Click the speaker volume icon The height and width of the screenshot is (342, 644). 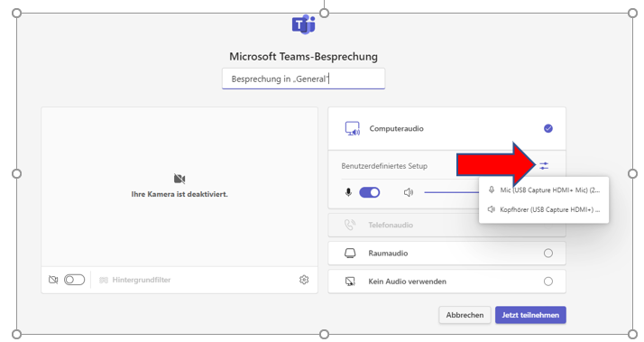[409, 192]
